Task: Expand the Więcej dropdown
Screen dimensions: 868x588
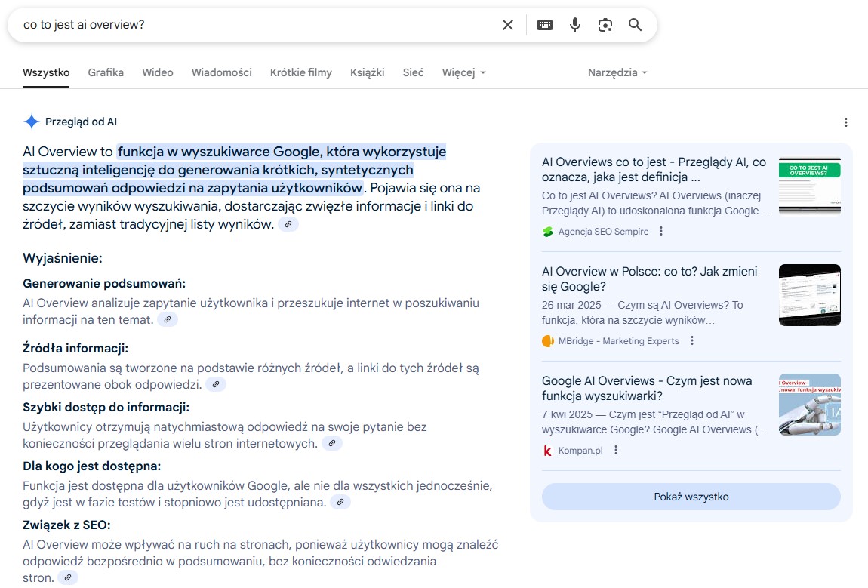Action: 463,72
